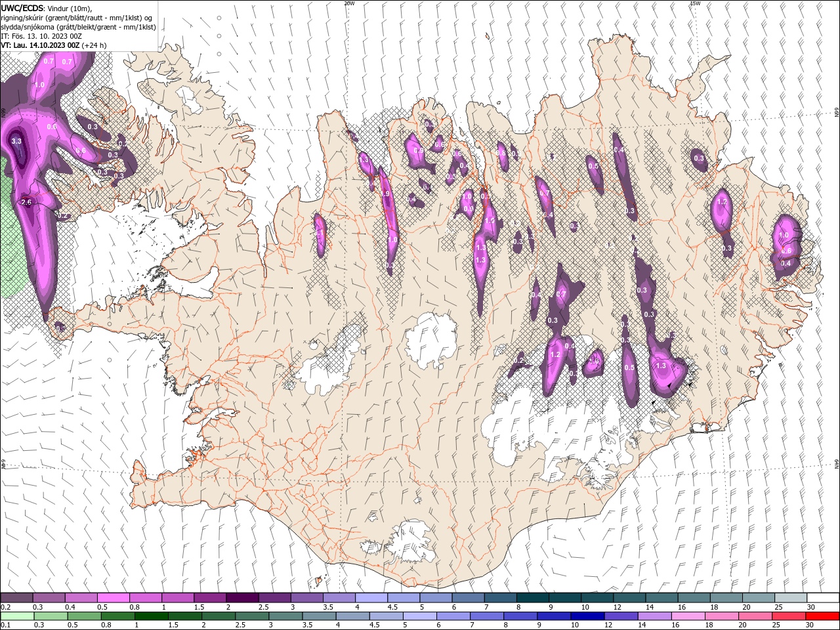Pick upper legend dark purple swatch between 2 and 2.5
Screen dimensions: 840x630
(x=242, y=597)
